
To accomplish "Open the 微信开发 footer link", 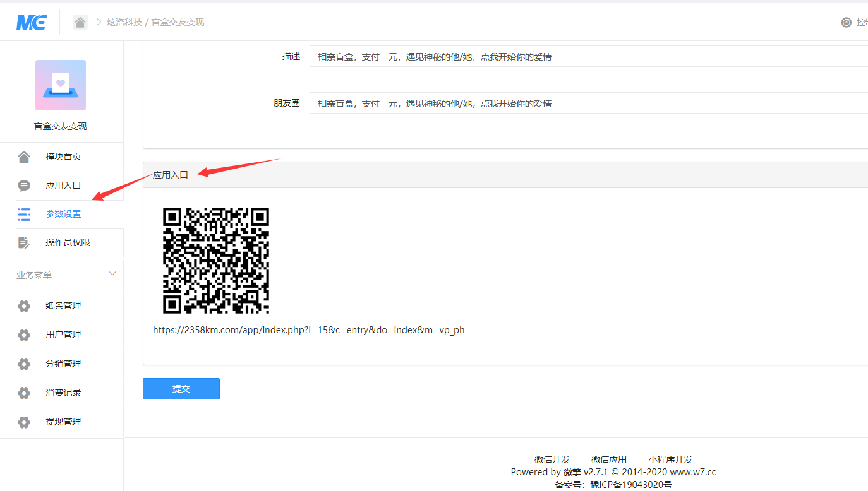I will tap(552, 459).
